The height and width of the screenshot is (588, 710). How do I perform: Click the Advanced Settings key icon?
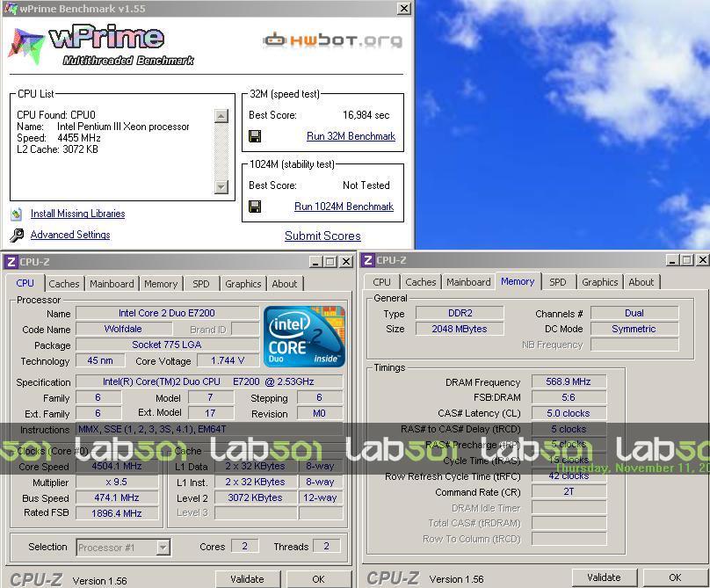(x=17, y=235)
